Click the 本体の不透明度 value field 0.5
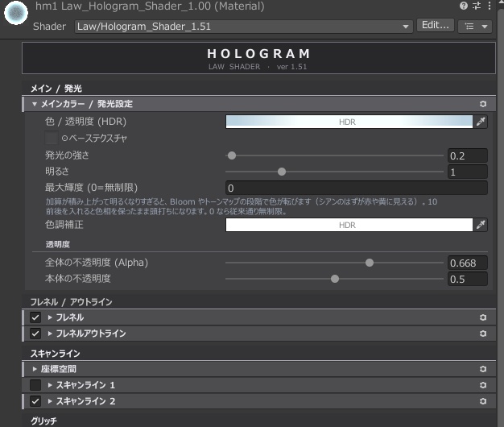Image resolution: width=504 pixels, height=427 pixels. coord(467,279)
